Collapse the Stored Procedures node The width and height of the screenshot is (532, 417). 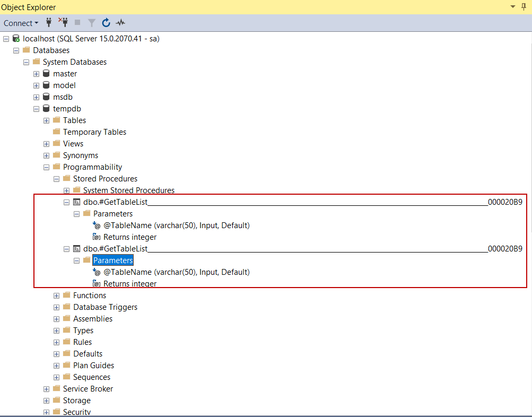pos(56,178)
